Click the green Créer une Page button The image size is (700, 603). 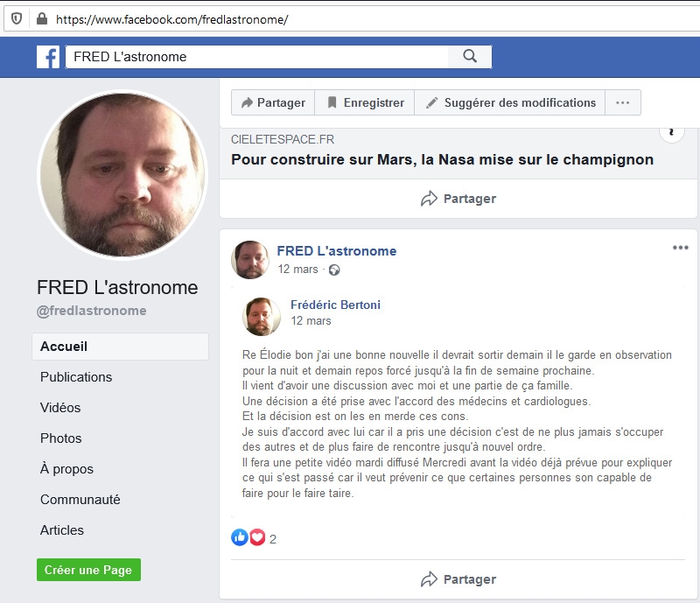[x=88, y=570]
